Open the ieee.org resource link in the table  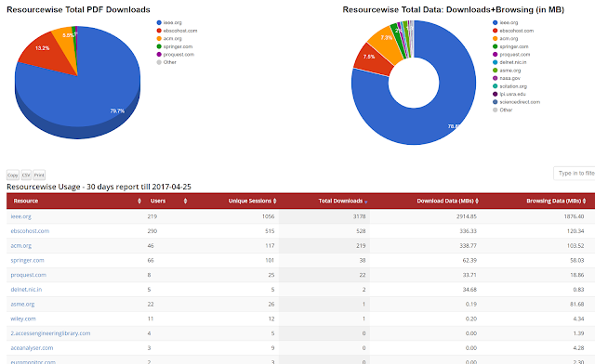coord(20,216)
